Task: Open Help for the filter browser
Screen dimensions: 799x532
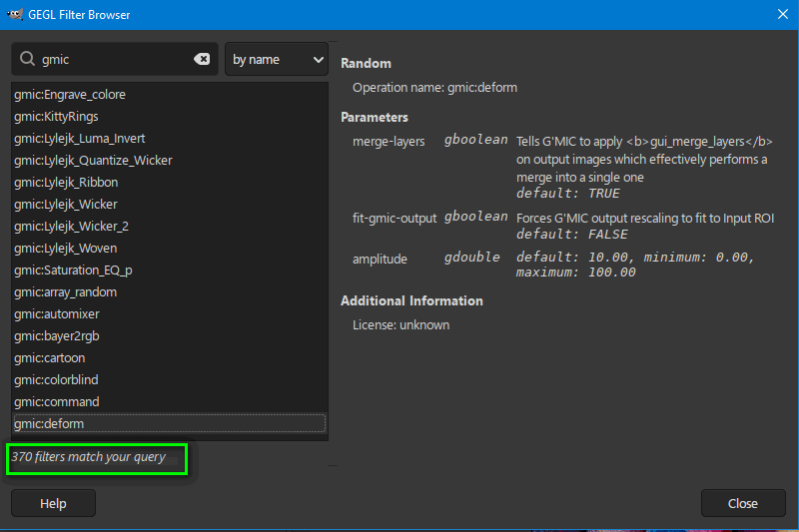Action: tap(54, 503)
